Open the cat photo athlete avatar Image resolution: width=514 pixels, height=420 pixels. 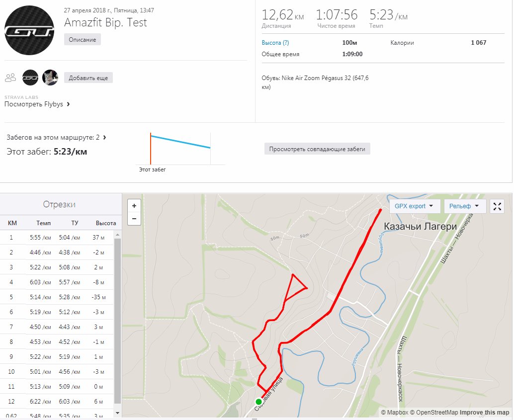coord(50,78)
